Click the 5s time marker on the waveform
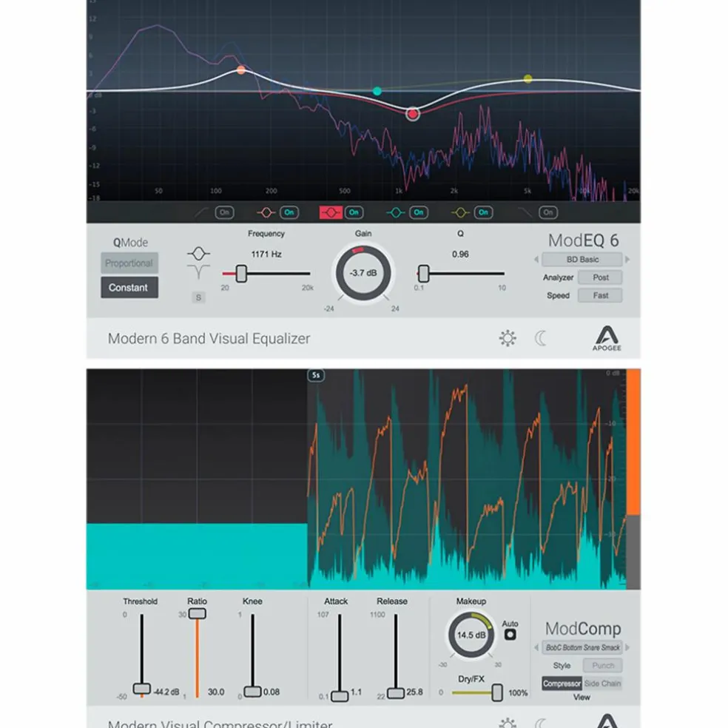728x728 pixels. click(x=316, y=375)
